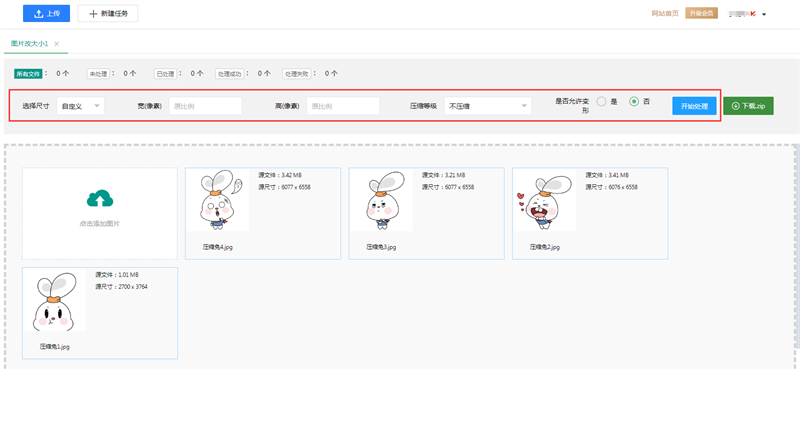
Task: Open the user account dropdown arrow
Action: click(x=764, y=14)
